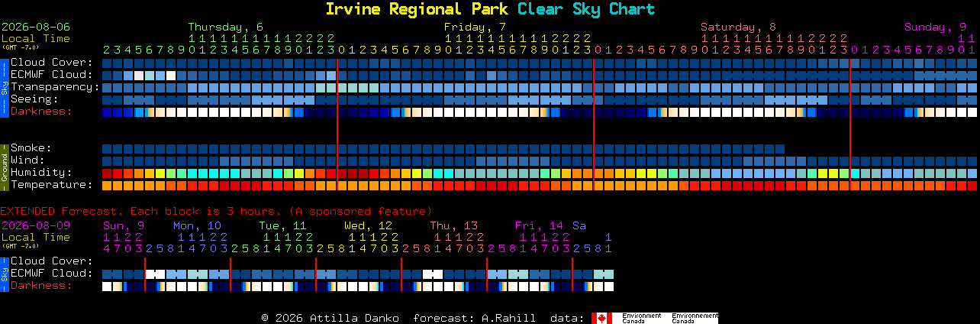Open the main chart red 'Darkness:' label
This screenshot has height=324, width=980.
coord(41,112)
